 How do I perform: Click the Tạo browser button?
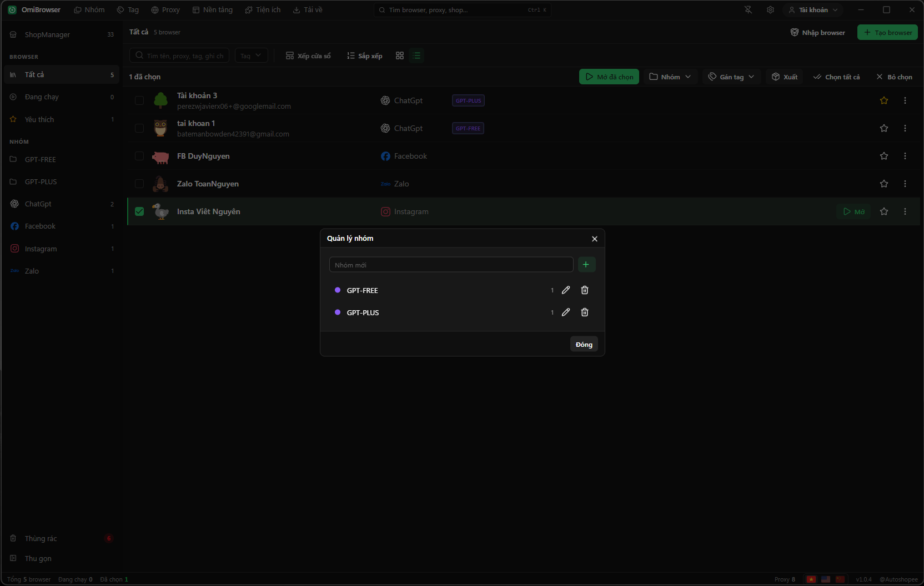(x=887, y=32)
